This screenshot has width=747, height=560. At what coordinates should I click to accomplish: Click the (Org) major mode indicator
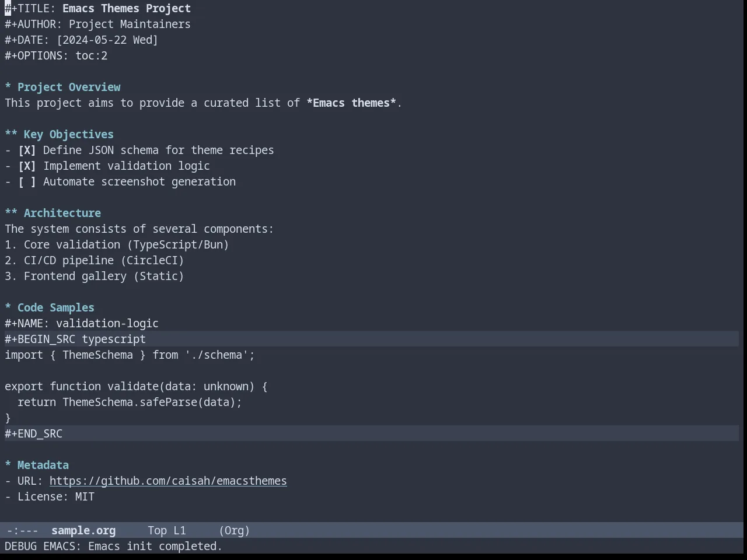coord(235,531)
